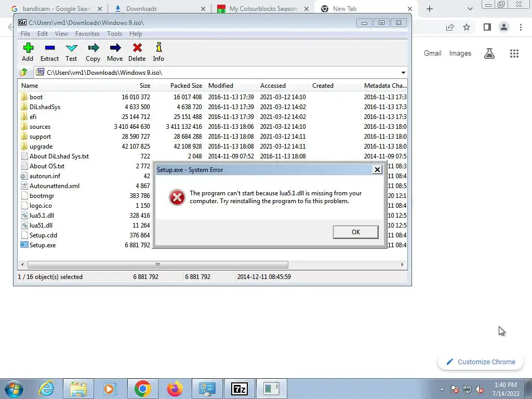Screen dimensions: 532x399
Task: Click the horizontal scrollbar left arrow
Action: tap(22, 264)
